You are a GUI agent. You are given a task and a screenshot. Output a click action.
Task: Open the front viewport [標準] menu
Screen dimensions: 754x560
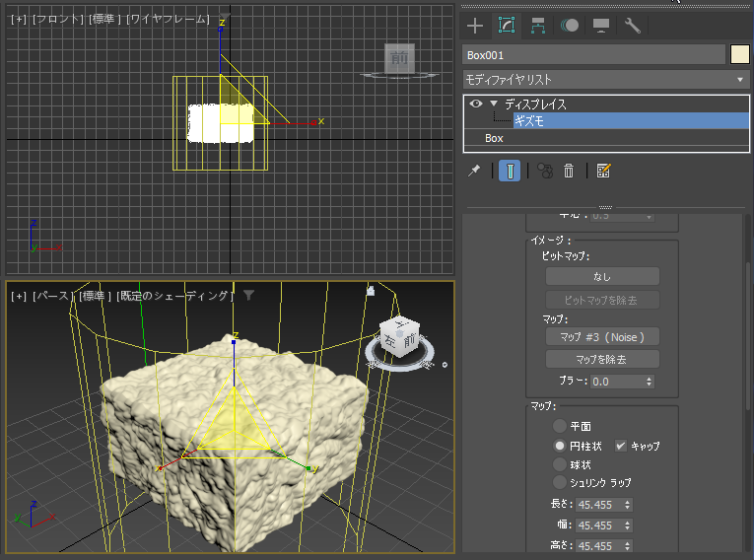point(103,19)
